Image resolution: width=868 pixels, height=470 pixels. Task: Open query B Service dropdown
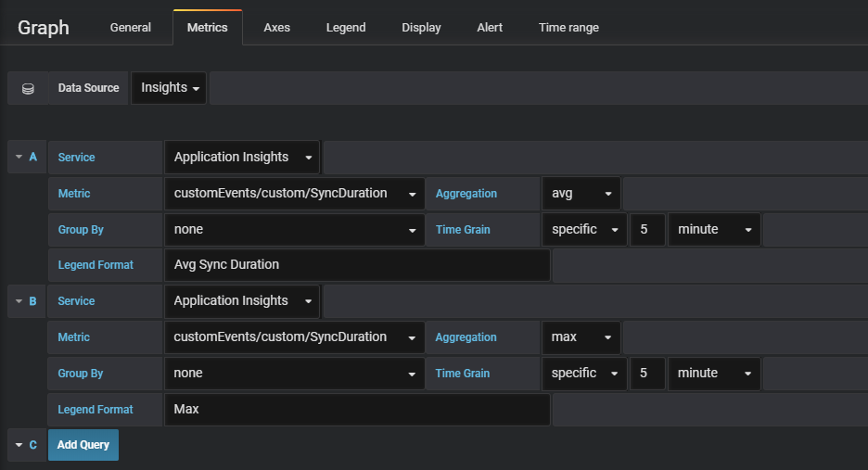(x=242, y=301)
